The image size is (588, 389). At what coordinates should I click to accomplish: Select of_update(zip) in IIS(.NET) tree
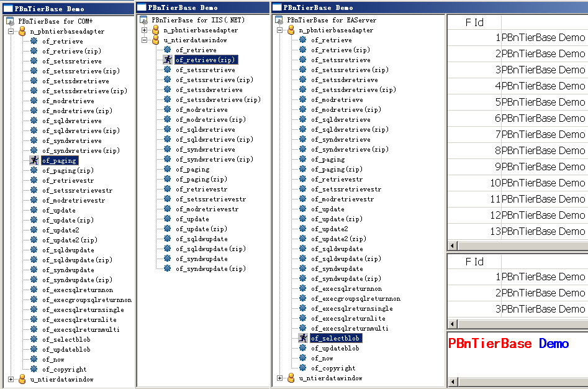coord(201,229)
